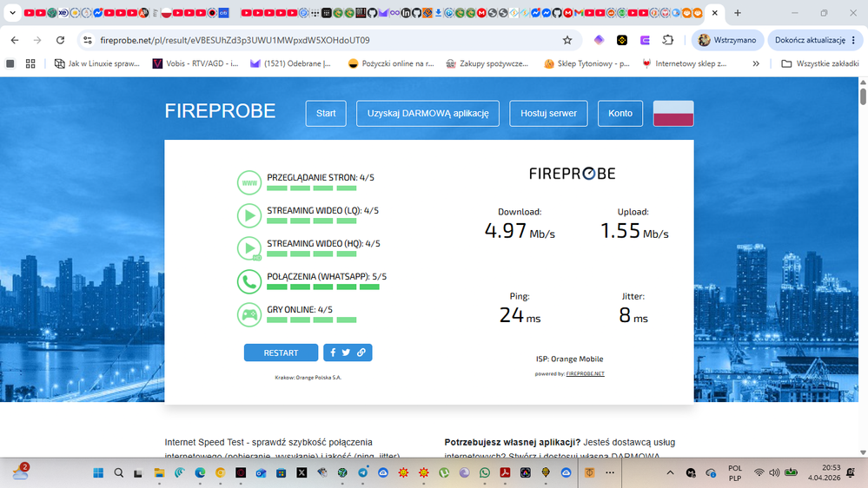Click jitter value 8 ms

(633, 315)
